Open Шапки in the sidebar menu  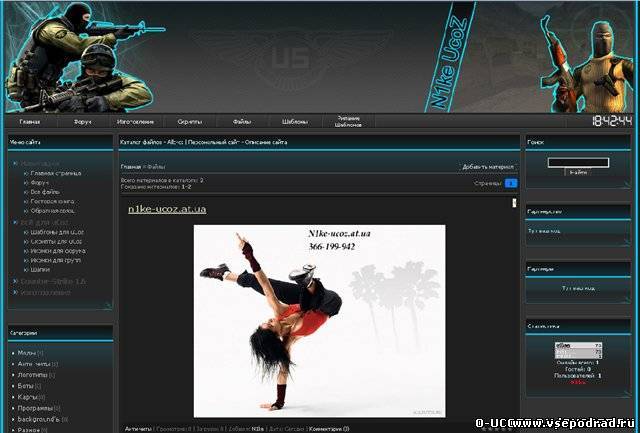pyautogui.click(x=40, y=270)
